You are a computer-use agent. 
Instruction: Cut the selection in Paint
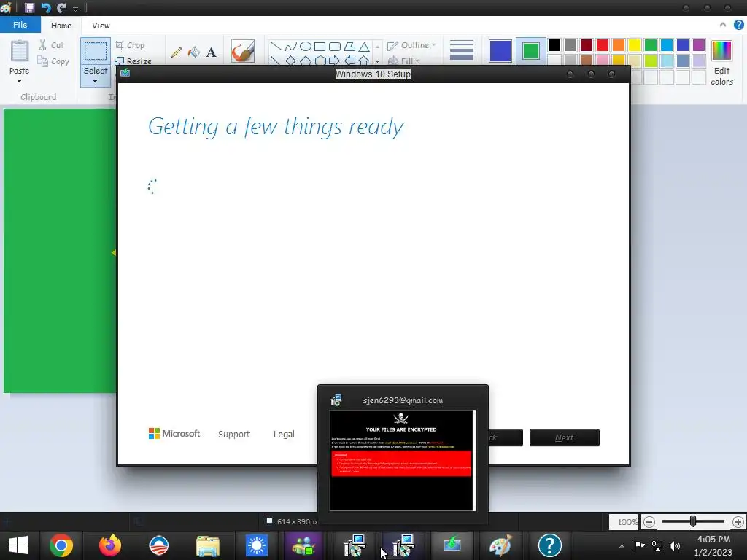[52, 45]
